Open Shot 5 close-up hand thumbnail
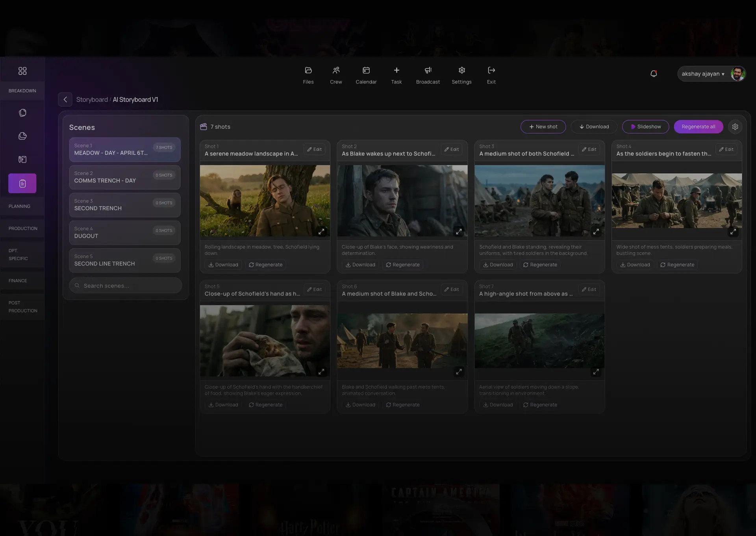 click(265, 341)
